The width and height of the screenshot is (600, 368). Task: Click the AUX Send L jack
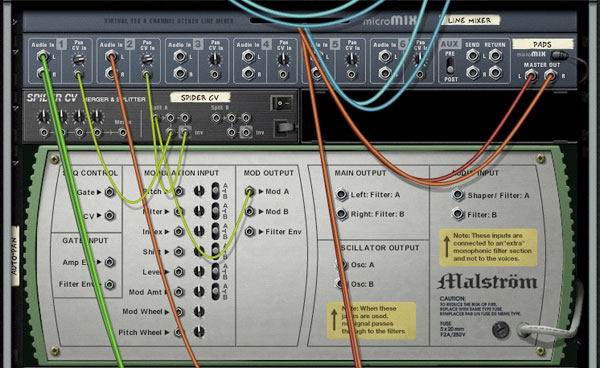pos(473,56)
